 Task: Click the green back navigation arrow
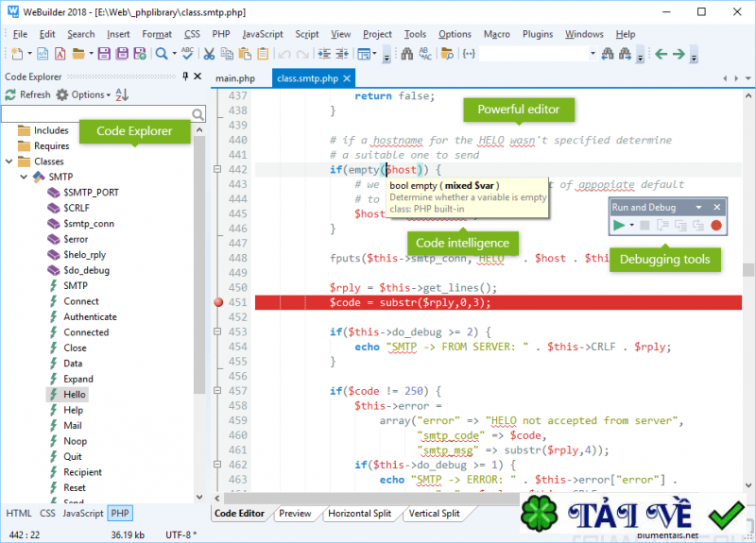coord(661,54)
